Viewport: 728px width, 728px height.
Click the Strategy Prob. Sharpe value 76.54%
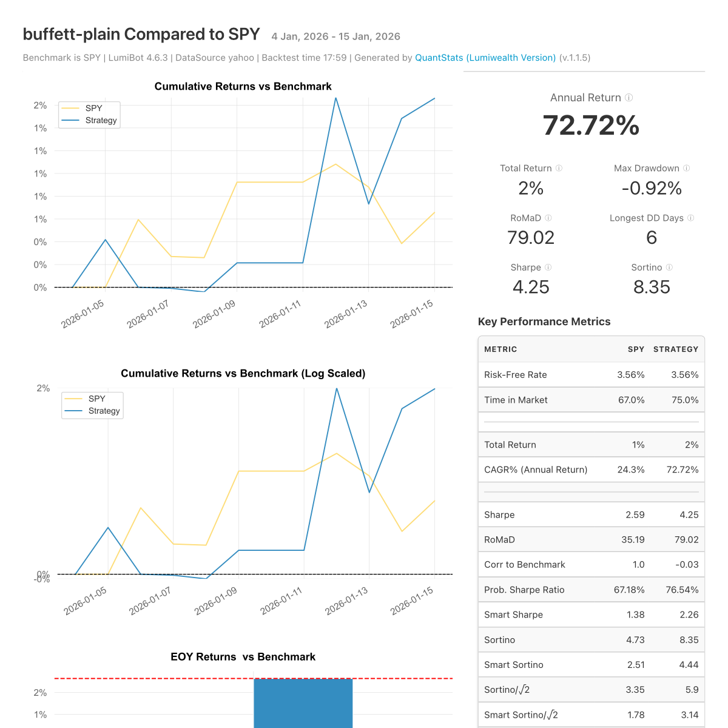pyautogui.click(x=682, y=590)
